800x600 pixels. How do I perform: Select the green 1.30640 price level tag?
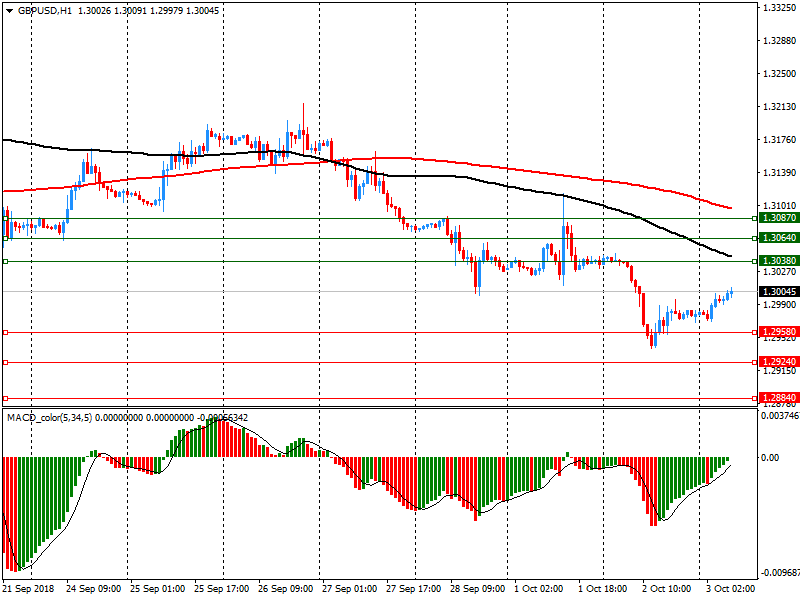[x=778, y=238]
